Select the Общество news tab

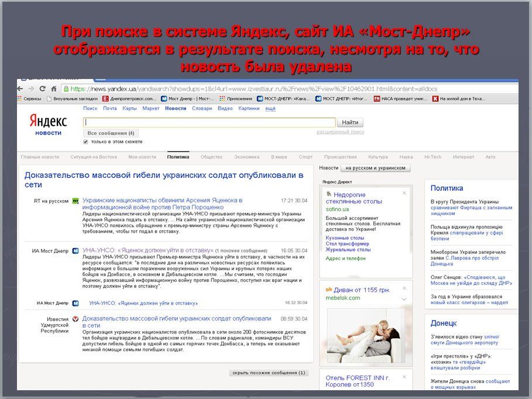[211, 157]
